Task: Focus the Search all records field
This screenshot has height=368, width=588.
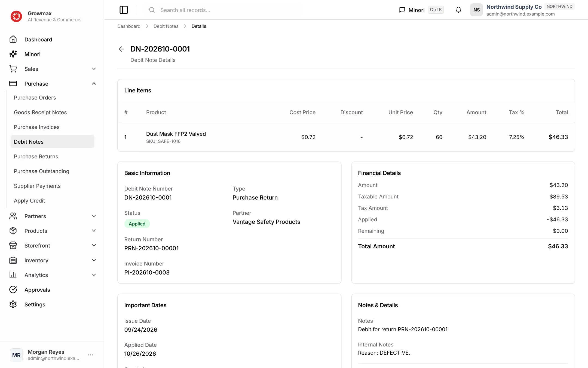Action: coord(223,10)
